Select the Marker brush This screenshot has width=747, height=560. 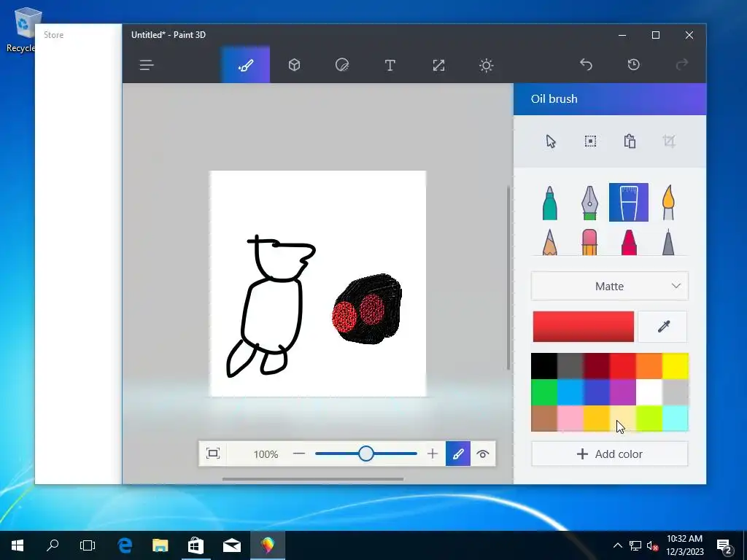click(550, 203)
